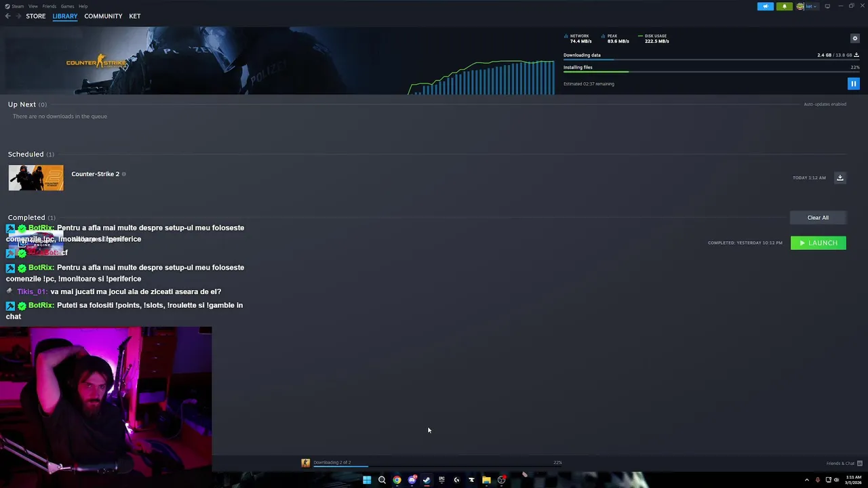
Task: Open Google Chrome from the taskbar
Action: (x=397, y=480)
